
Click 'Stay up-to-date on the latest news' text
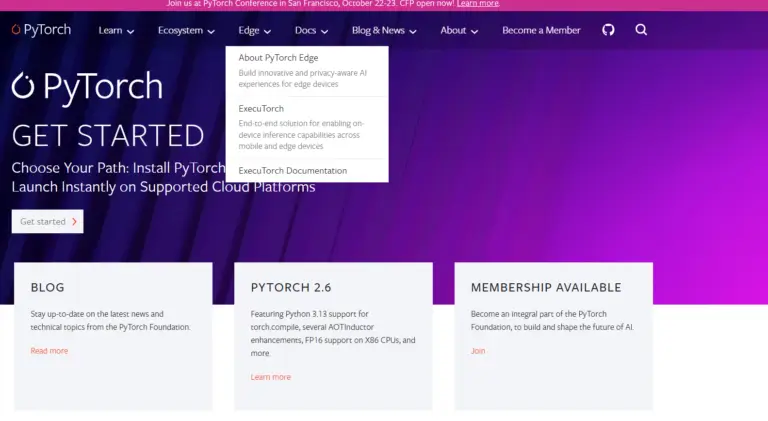tap(110, 320)
